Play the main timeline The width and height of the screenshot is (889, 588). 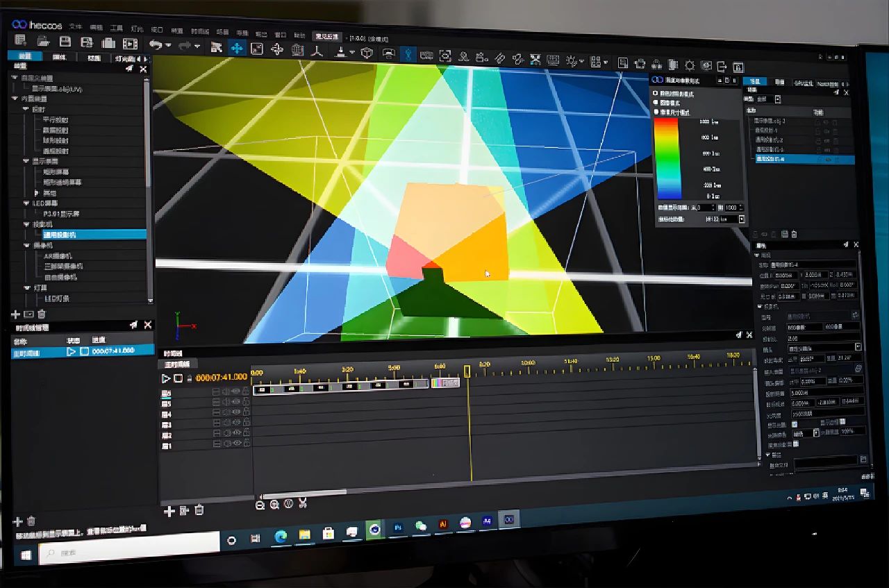click(x=166, y=378)
